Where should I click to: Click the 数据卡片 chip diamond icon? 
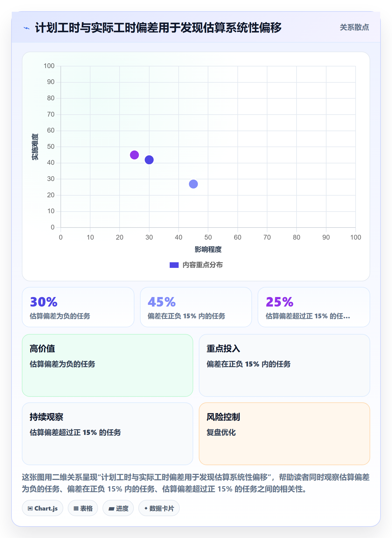click(146, 508)
